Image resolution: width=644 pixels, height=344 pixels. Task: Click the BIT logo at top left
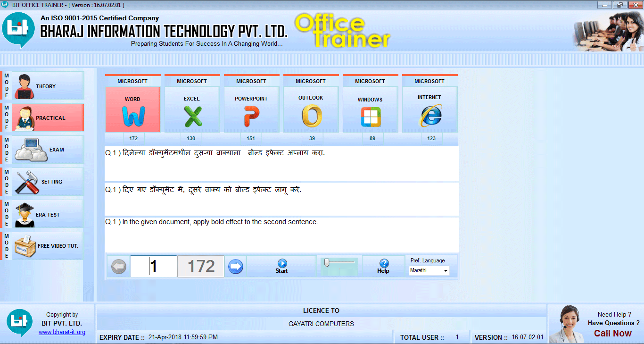(x=18, y=30)
